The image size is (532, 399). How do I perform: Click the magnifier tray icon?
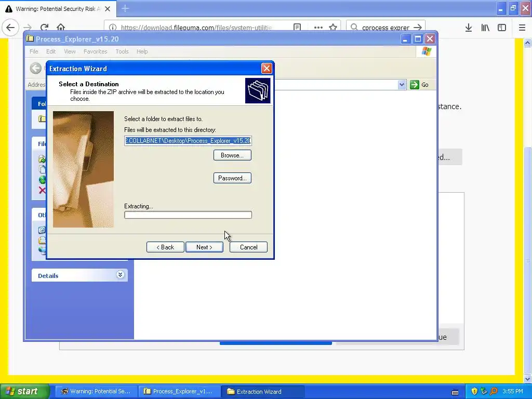[494, 392]
